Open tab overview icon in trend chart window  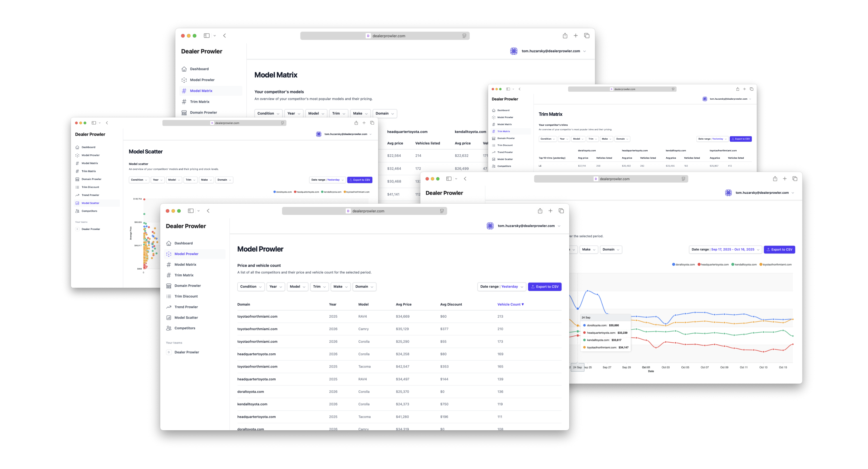795,179
